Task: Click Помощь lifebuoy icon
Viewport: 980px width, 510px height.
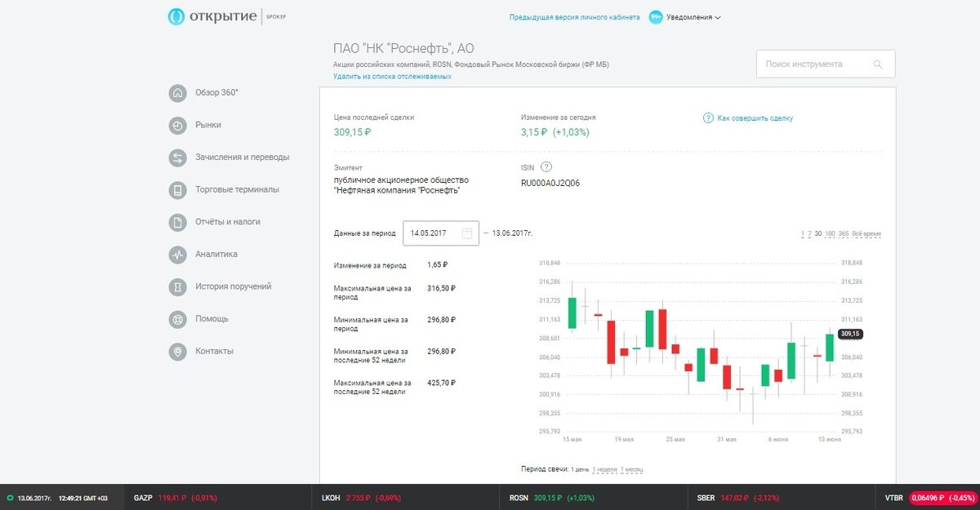Action: tap(178, 319)
